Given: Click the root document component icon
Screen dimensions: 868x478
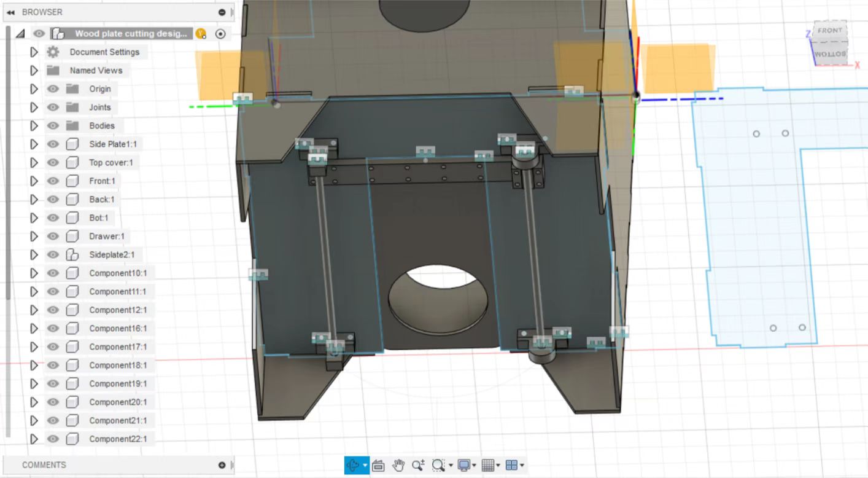Looking at the screenshot, I should [58, 34].
